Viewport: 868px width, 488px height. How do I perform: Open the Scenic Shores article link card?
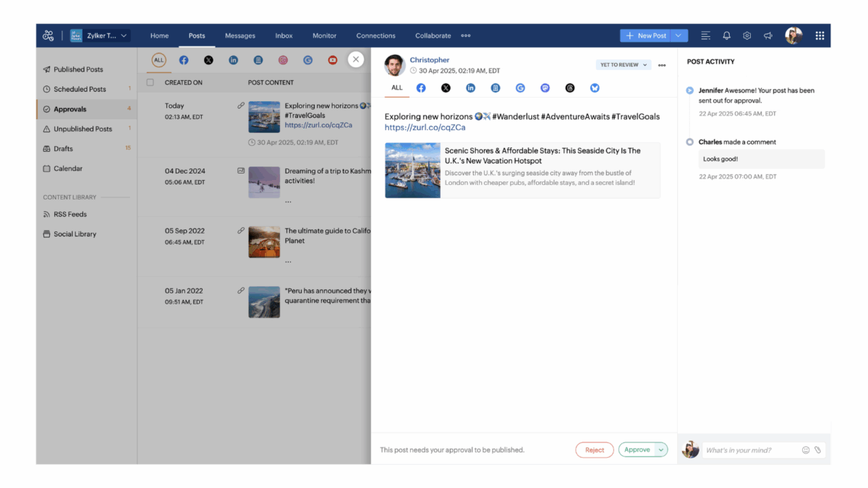(522, 170)
